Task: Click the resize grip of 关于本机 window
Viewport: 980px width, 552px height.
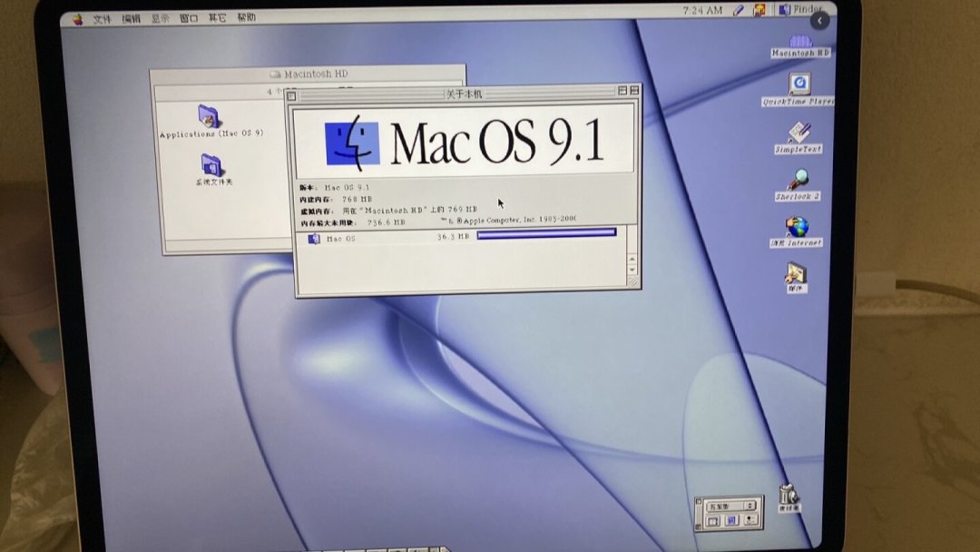Action: pos(632,282)
